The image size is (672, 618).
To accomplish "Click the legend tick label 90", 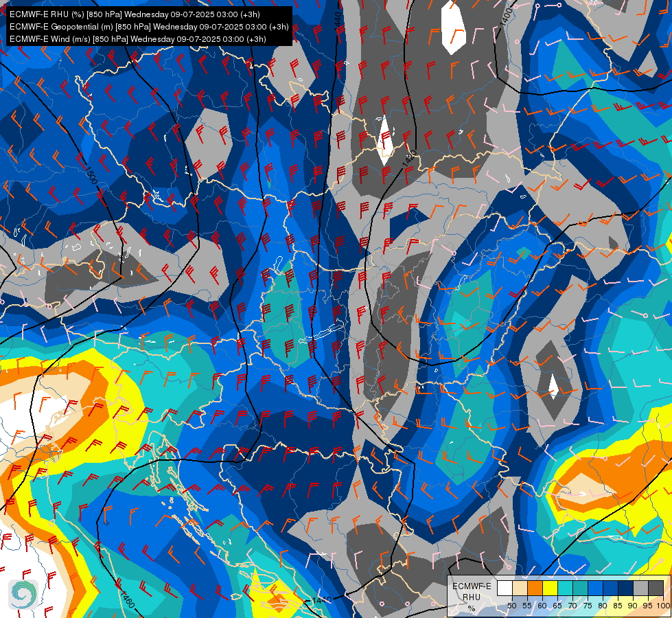I will 633,606.
